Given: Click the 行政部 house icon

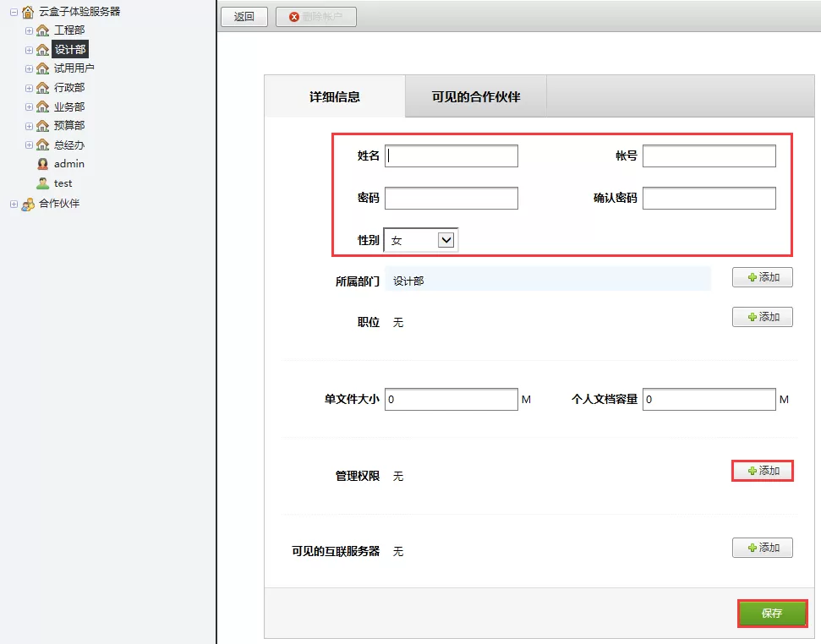Looking at the screenshot, I should pyautogui.click(x=42, y=88).
